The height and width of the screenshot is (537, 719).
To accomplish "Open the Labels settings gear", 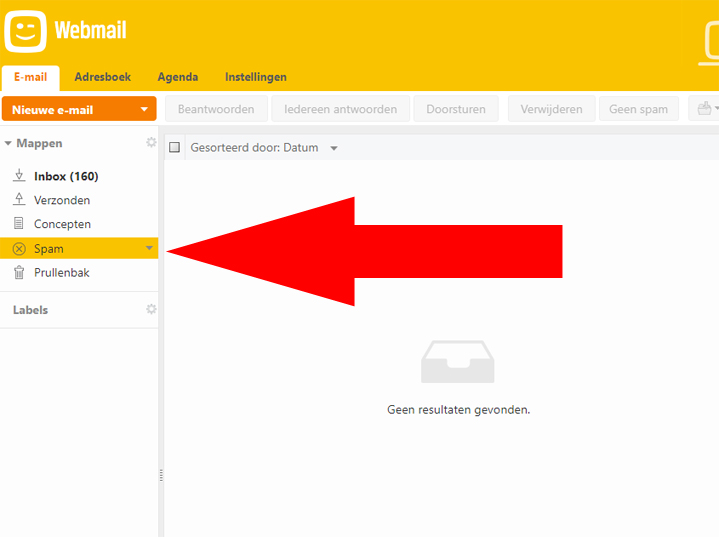I will pos(151,310).
